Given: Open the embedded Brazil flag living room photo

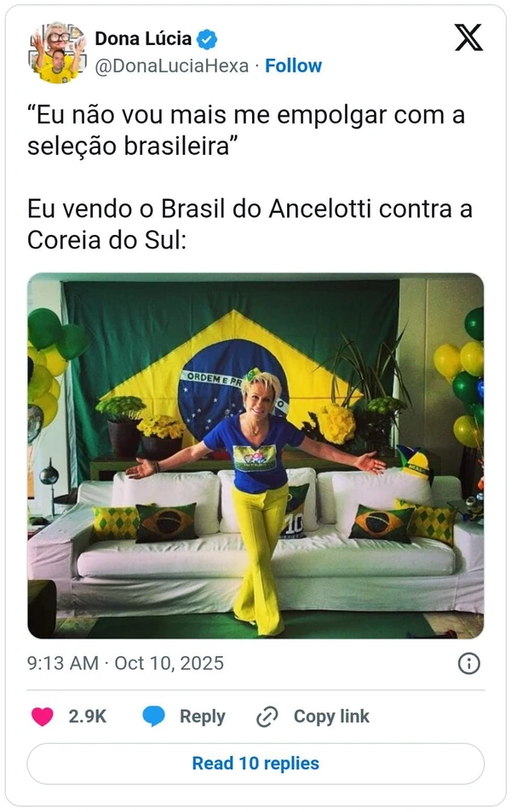Looking at the screenshot, I should (255, 455).
